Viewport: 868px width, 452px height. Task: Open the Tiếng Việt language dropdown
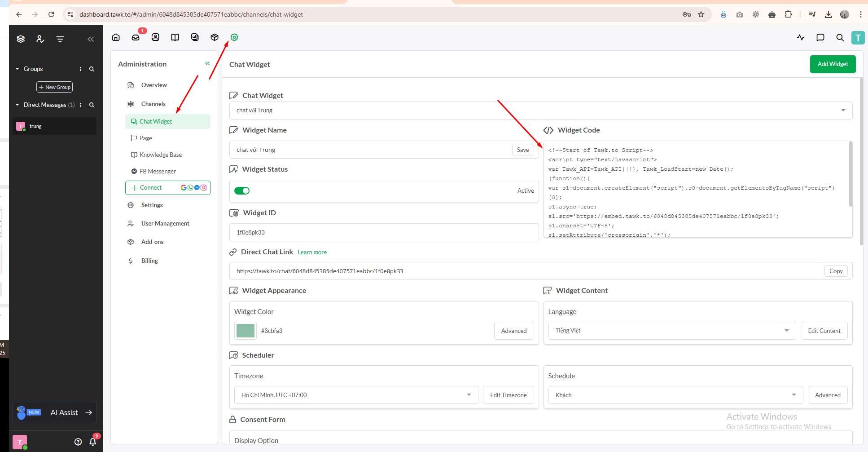pos(672,330)
